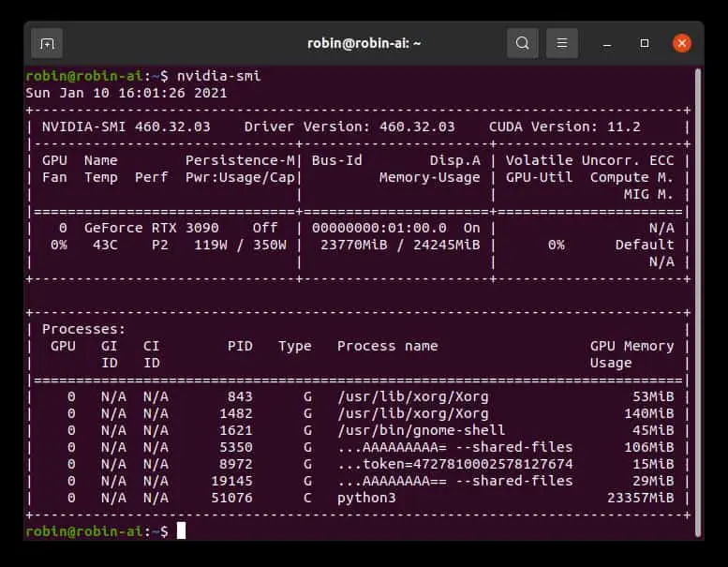Click the CUDA Version: 11.2 text
This screenshot has height=567, width=728.
coord(565,127)
